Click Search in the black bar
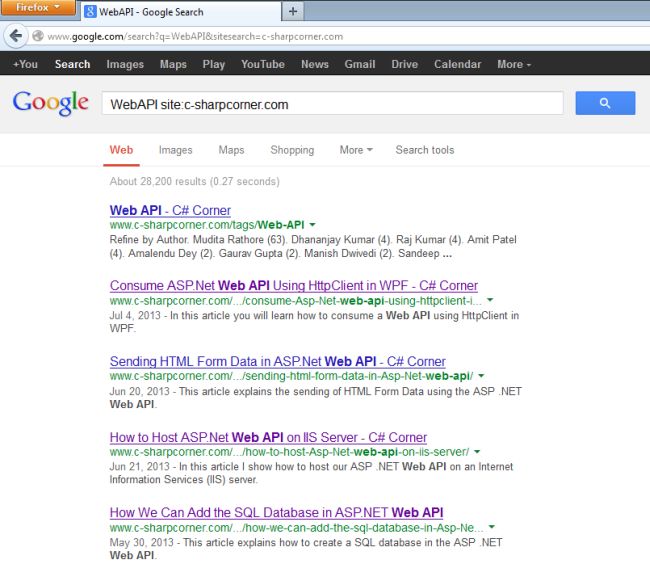The width and height of the screenshot is (650, 564). click(x=73, y=64)
